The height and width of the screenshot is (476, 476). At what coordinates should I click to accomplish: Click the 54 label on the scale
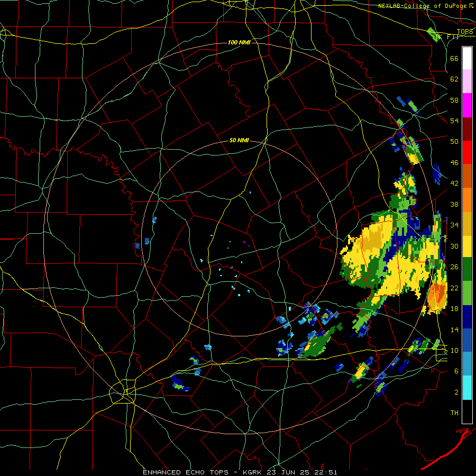click(454, 121)
